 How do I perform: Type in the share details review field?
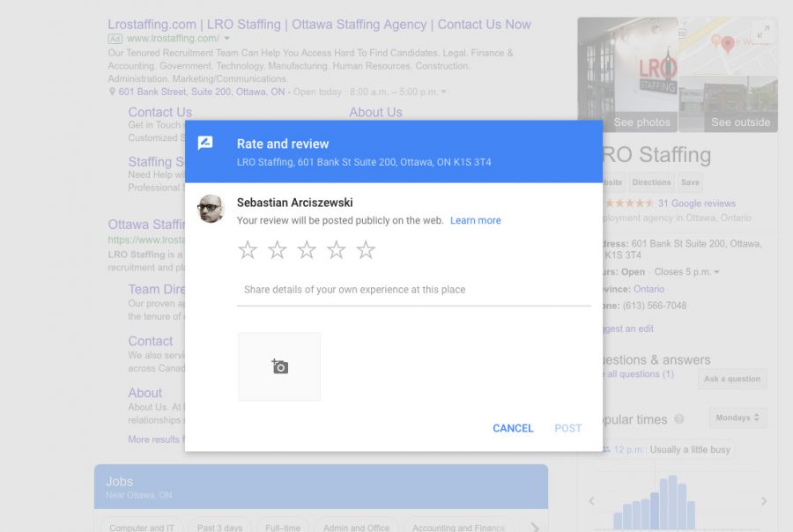pos(413,290)
